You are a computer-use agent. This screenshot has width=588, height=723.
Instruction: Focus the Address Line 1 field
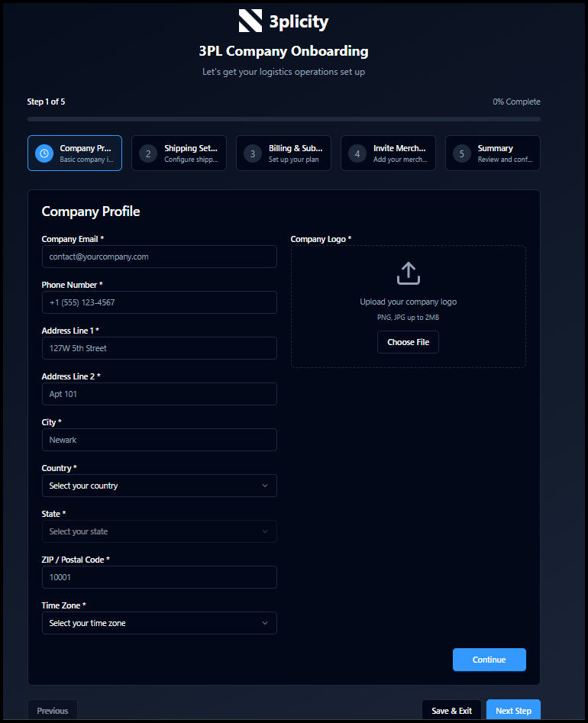159,348
